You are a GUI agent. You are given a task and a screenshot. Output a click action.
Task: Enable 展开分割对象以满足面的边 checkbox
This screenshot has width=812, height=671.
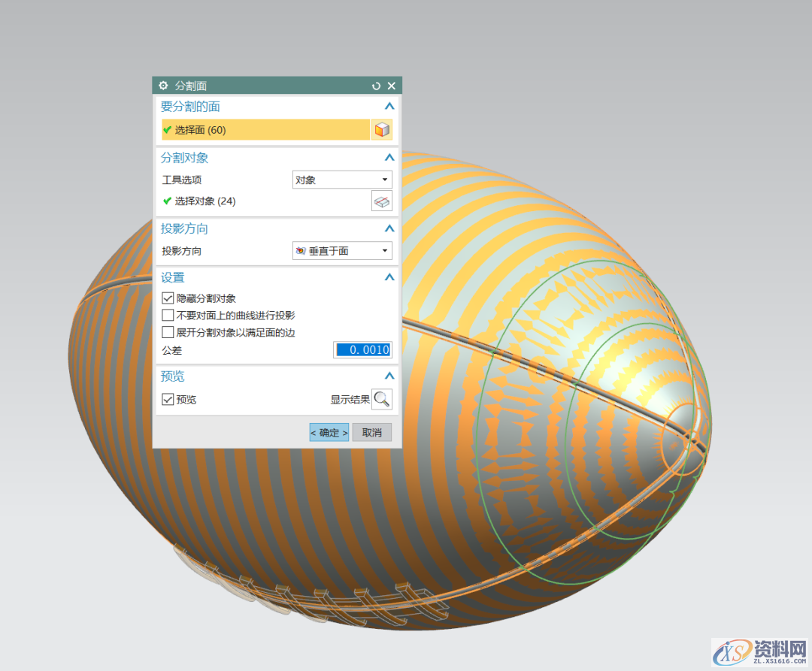(x=168, y=331)
